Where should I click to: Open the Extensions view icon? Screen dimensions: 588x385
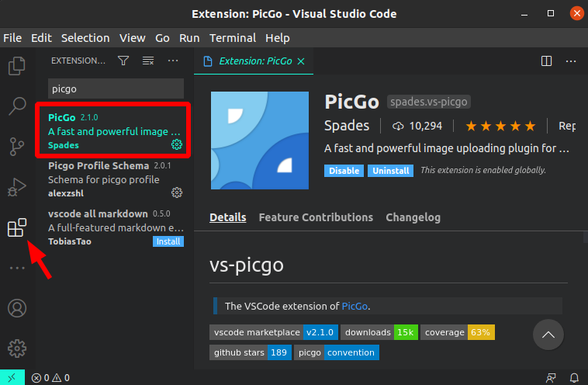click(x=17, y=227)
